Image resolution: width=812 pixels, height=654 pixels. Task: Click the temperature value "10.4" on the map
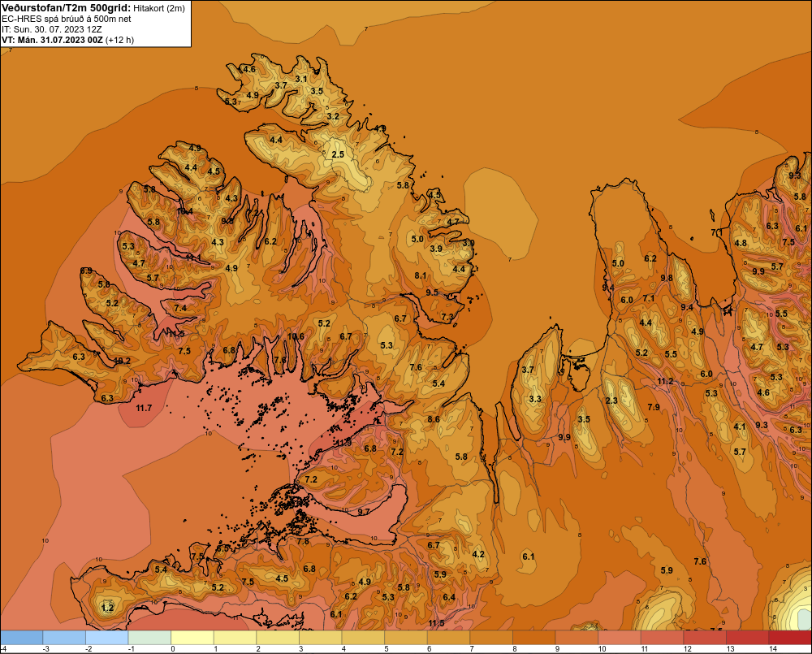184,211
